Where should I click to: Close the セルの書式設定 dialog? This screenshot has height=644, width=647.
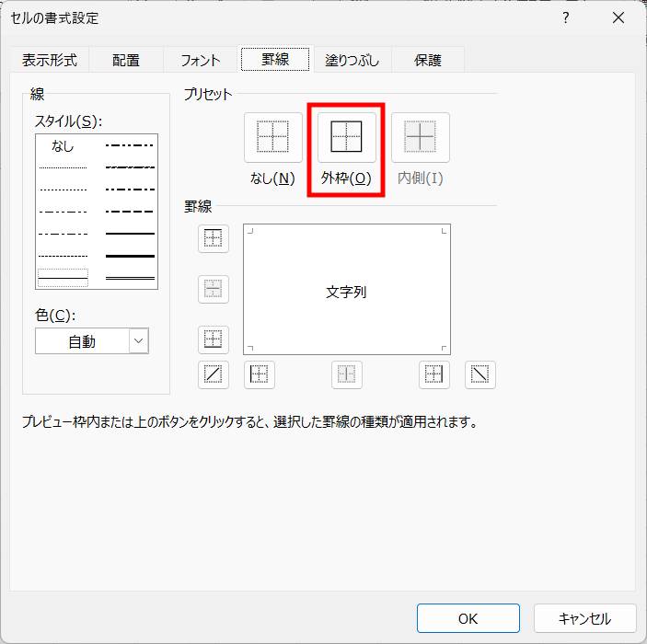(618, 17)
